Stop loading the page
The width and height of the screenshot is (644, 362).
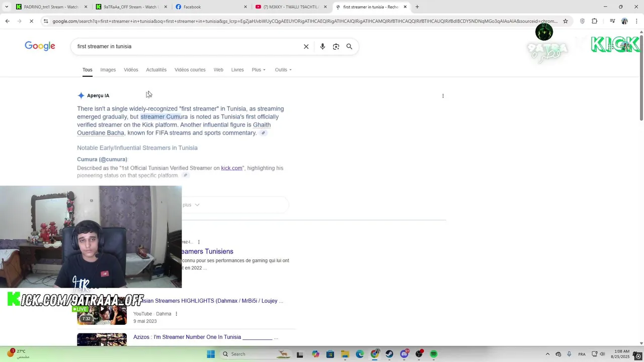pyautogui.click(x=31, y=21)
